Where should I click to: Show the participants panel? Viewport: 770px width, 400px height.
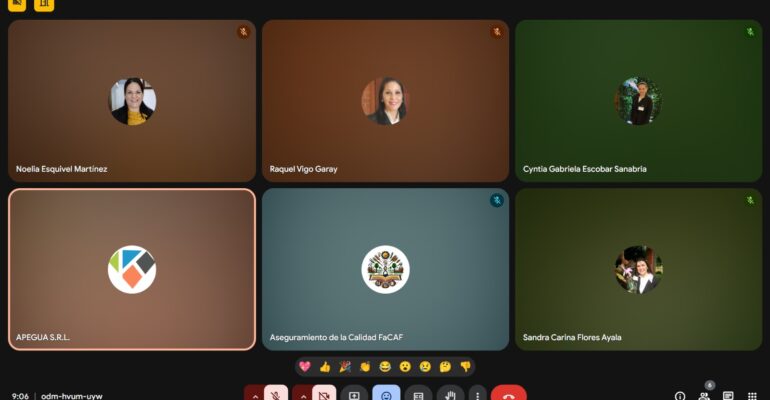pos(704,396)
